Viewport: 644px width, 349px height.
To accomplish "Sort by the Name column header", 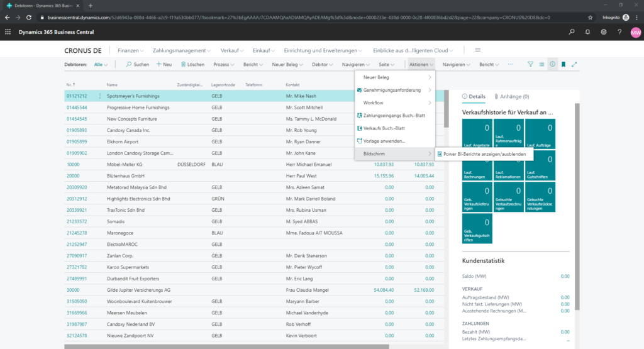I will tap(112, 85).
